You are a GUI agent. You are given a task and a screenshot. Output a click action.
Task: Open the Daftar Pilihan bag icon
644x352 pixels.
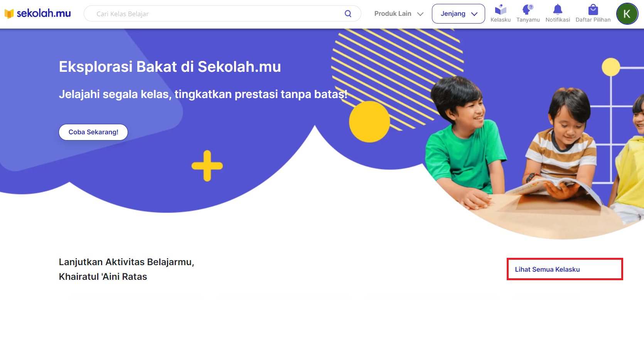point(593,9)
